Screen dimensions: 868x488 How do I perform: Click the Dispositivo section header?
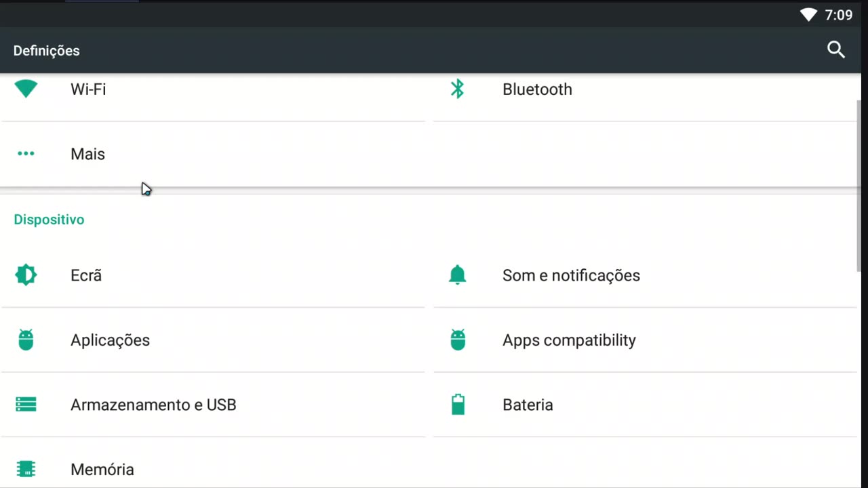49,220
